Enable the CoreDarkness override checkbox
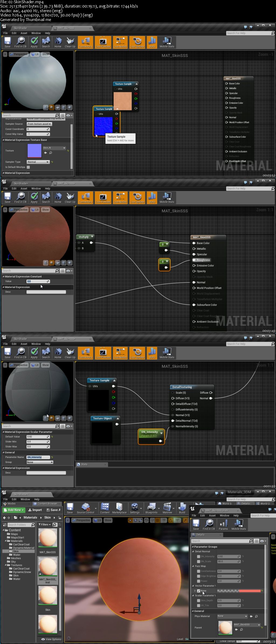The width and height of the screenshot is (276, 644). [198, 571]
